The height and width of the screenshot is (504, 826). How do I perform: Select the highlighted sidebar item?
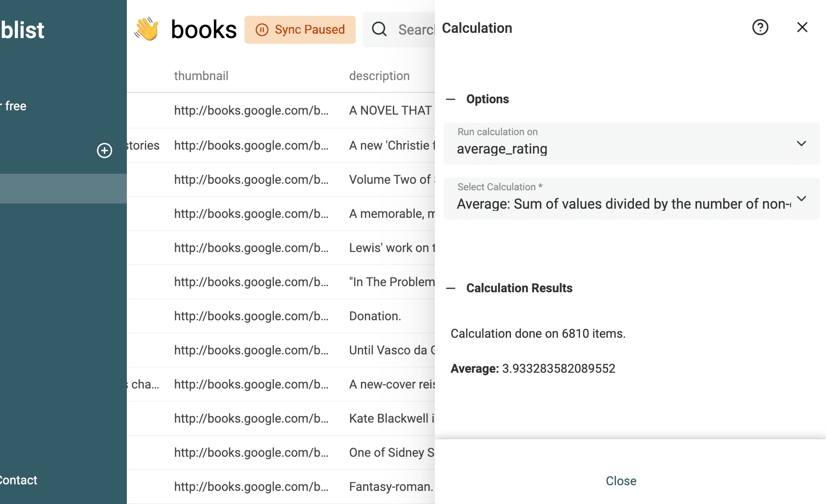pos(63,189)
